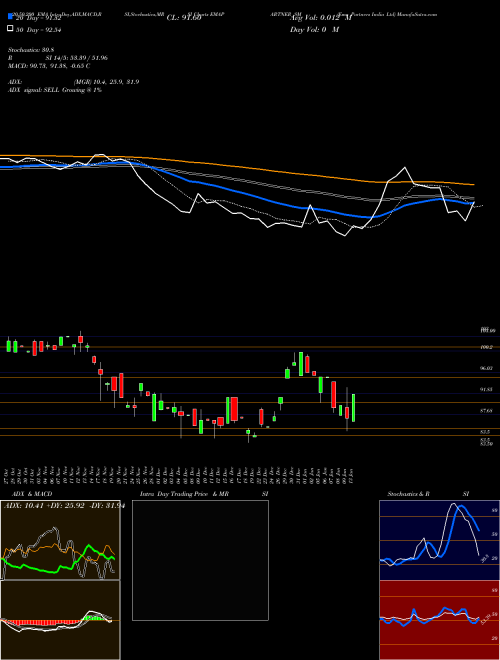500x660 pixels.
Task: Click the 87.68 price axis label
Action: tap(487, 411)
